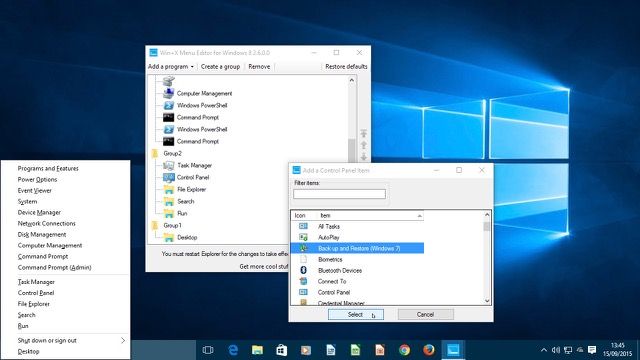This screenshot has height=360, width=640.
Task: Launch Google Chrome from the taskbar
Action: pyautogui.click(x=404, y=350)
